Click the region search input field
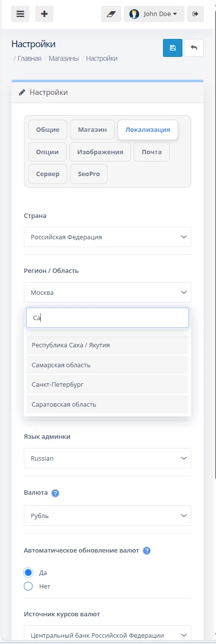The height and width of the screenshot is (644, 216). pos(108,318)
